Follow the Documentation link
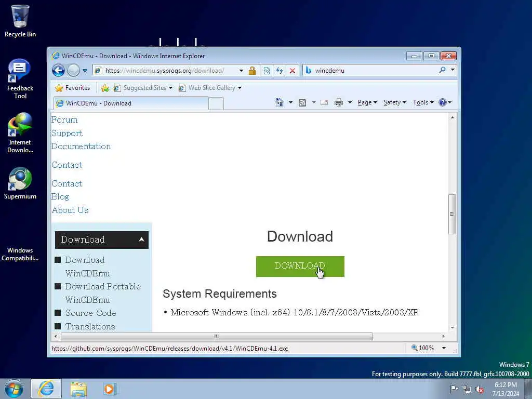Screen dimensions: 532x399 click(81, 146)
